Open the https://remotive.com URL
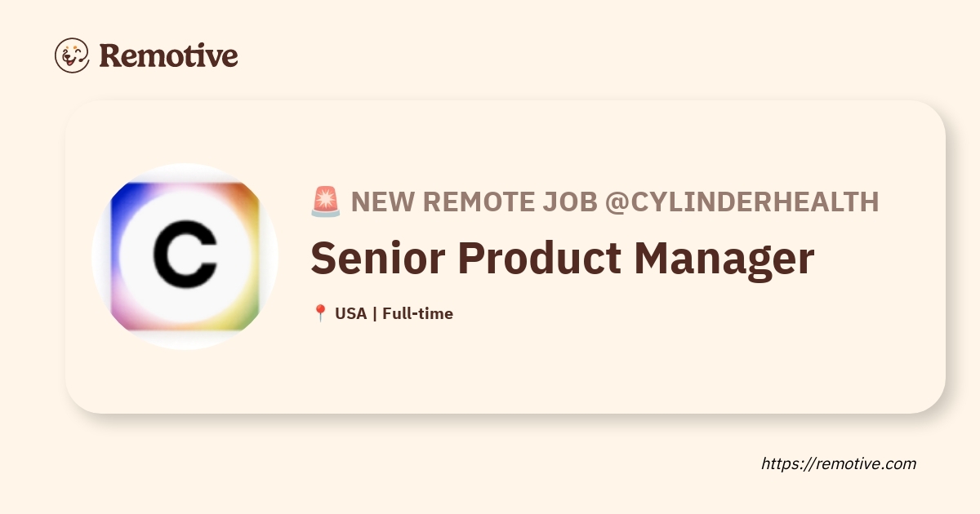Screen dimensions: 980x514 [x=839, y=463]
